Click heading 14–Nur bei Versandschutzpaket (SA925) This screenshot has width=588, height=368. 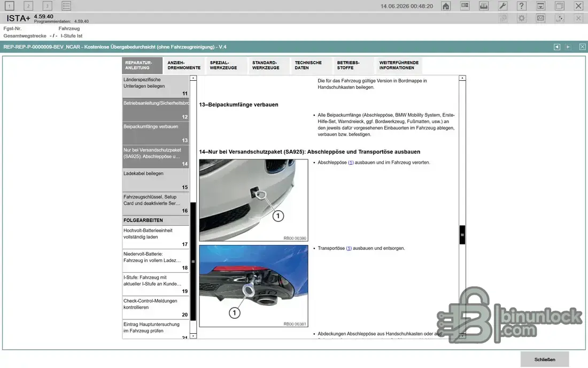tap(310, 151)
